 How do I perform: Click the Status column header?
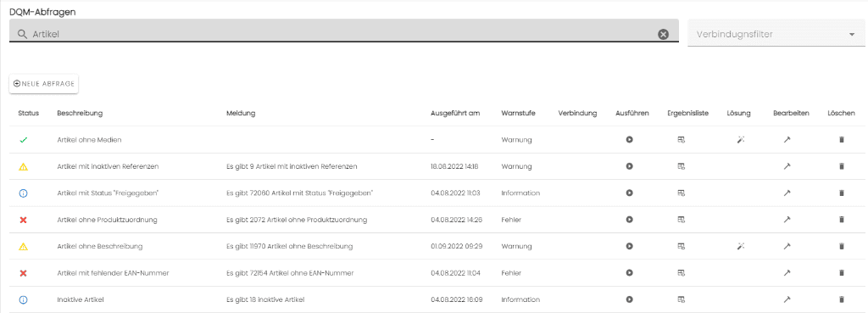(x=29, y=113)
